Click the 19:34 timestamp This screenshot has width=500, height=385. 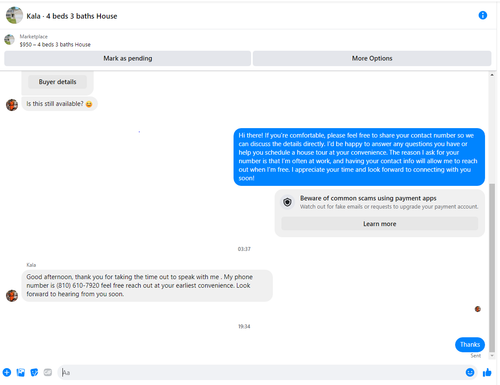(x=244, y=326)
